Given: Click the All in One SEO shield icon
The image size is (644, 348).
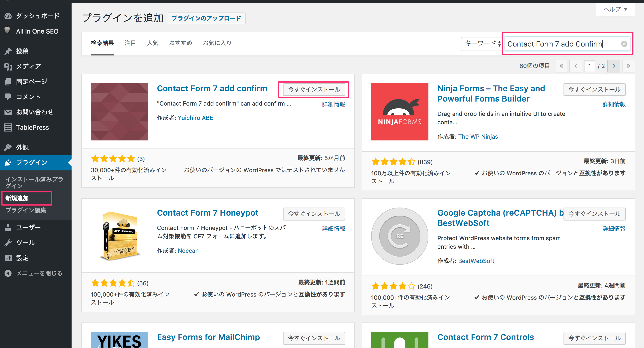Looking at the screenshot, I should (x=8, y=30).
